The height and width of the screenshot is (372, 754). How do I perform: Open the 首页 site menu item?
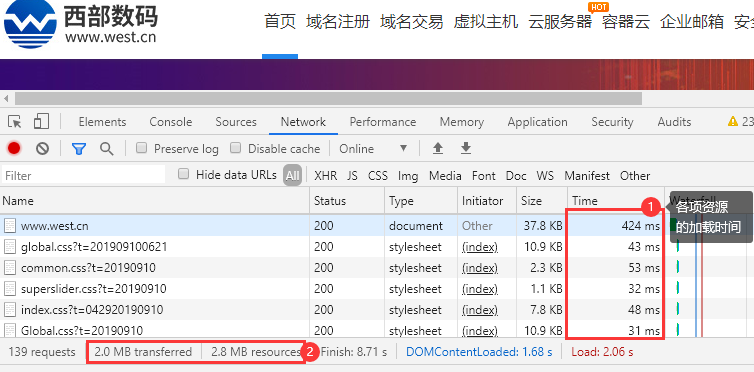(280, 22)
